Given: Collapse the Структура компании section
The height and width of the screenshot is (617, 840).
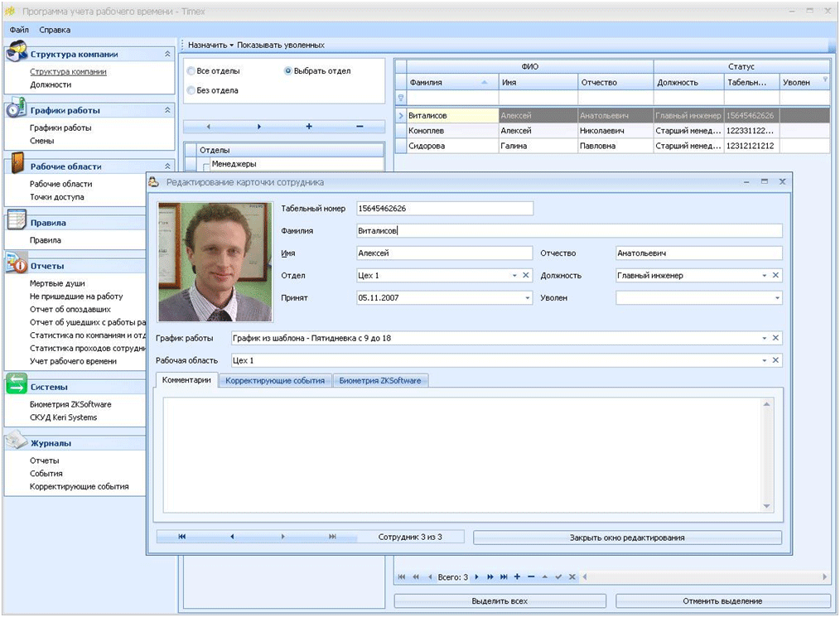Looking at the screenshot, I should click(167, 54).
